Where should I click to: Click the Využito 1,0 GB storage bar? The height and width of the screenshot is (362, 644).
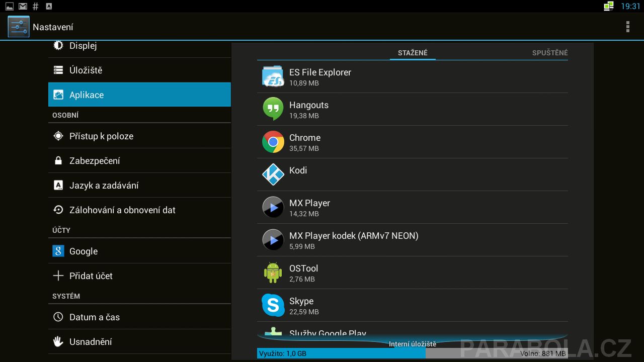(341, 353)
